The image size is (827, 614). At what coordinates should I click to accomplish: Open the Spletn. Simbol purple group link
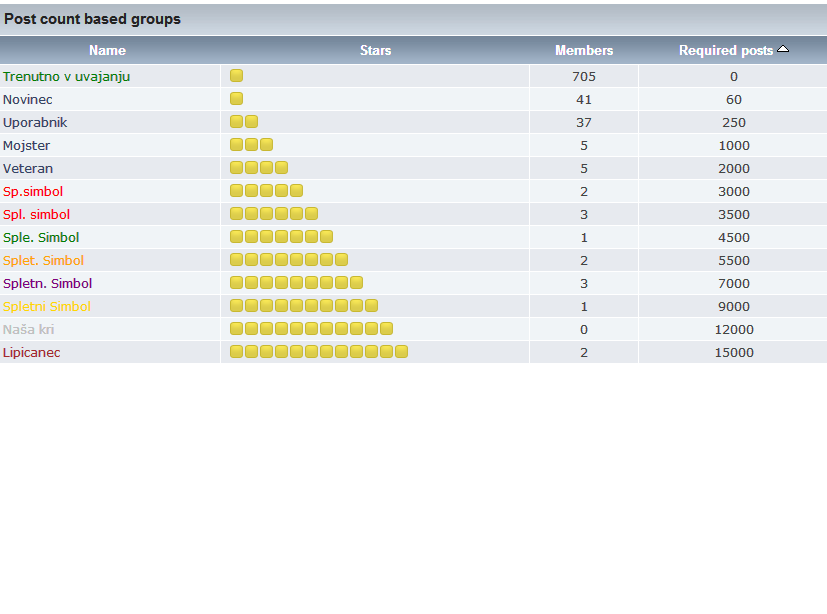[47, 283]
